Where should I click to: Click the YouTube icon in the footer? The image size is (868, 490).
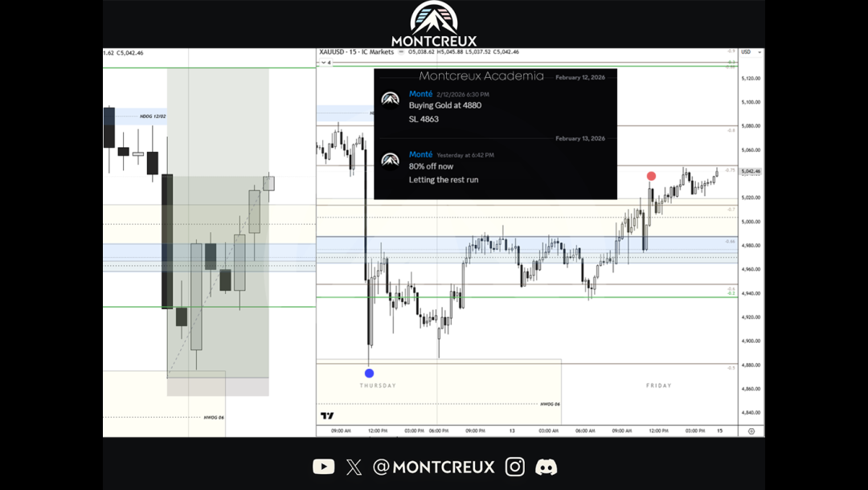point(323,467)
